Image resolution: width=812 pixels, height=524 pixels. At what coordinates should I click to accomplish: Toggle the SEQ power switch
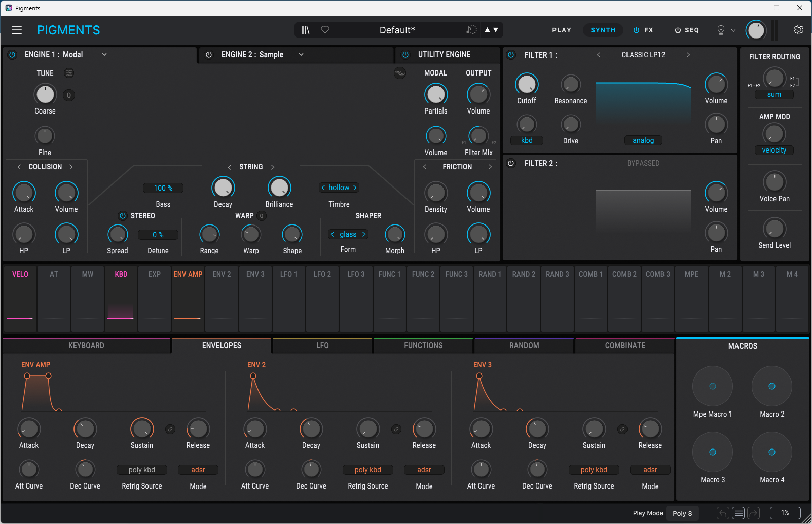coord(678,30)
